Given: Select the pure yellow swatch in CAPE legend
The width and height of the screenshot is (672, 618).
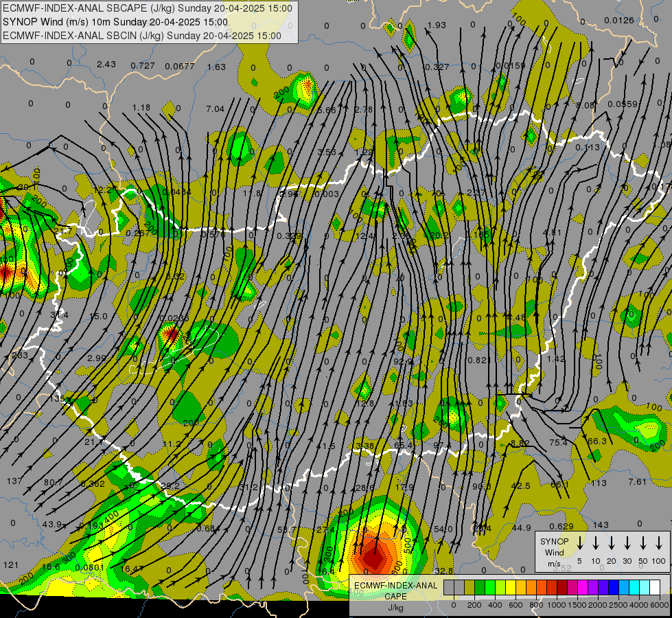Looking at the screenshot, I should point(511,588).
